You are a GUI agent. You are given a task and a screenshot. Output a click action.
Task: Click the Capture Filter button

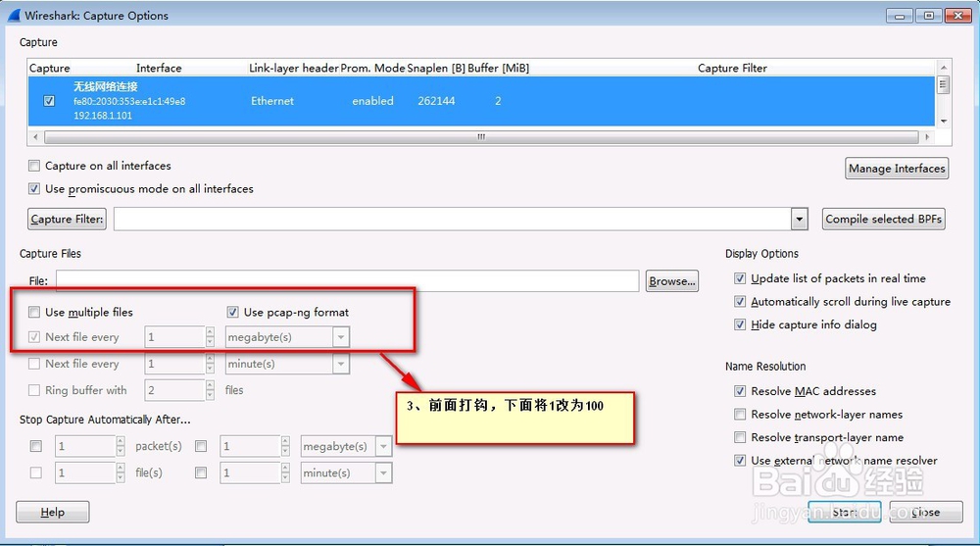[67, 219]
